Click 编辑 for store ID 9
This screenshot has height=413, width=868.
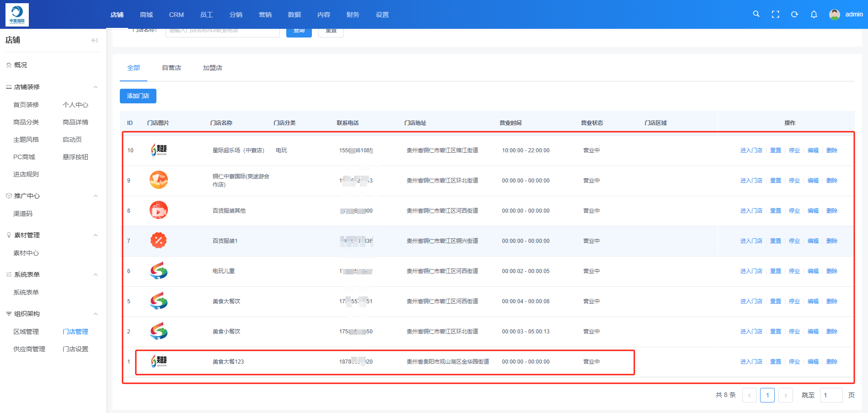pos(813,180)
